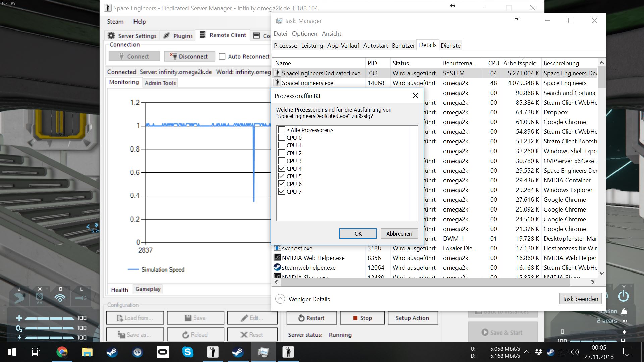This screenshot has width=644, height=362.
Task: Click the Remote Client server icon
Action: [202, 35]
